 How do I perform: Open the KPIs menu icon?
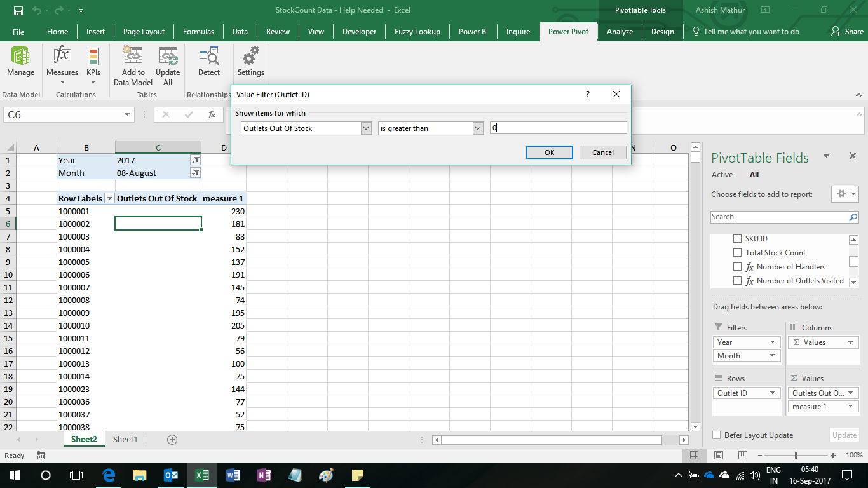pyautogui.click(x=93, y=56)
